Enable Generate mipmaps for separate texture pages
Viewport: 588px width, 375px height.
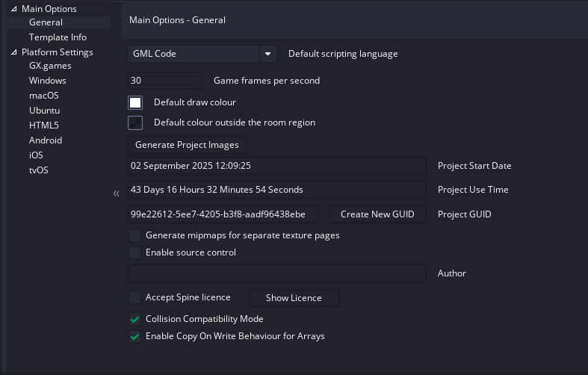[134, 235]
